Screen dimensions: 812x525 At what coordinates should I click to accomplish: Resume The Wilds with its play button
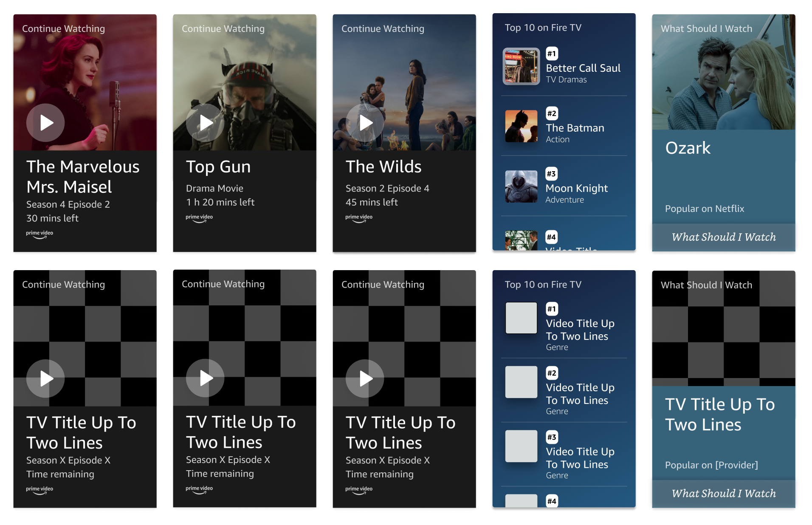pyautogui.click(x=365, y=123)
